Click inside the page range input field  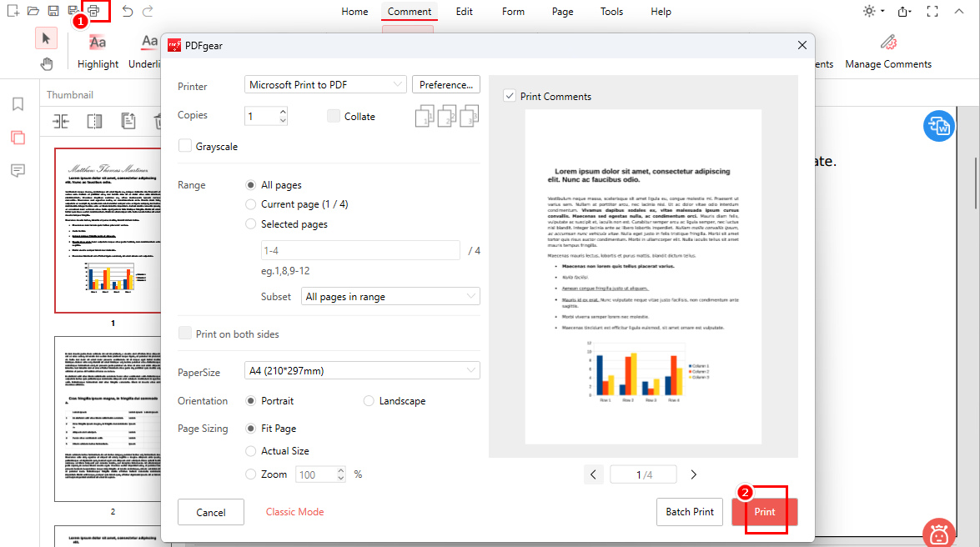tap(360, 250)
